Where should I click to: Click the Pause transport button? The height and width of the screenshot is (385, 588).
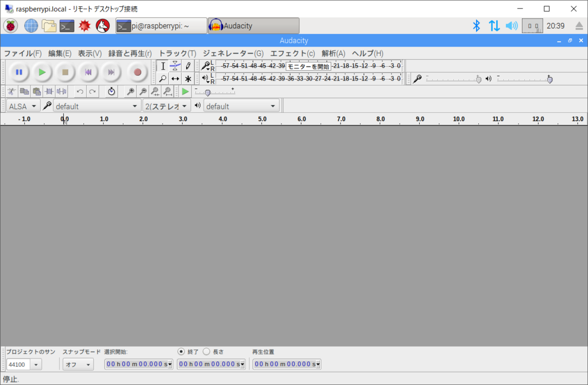(19, 72)
